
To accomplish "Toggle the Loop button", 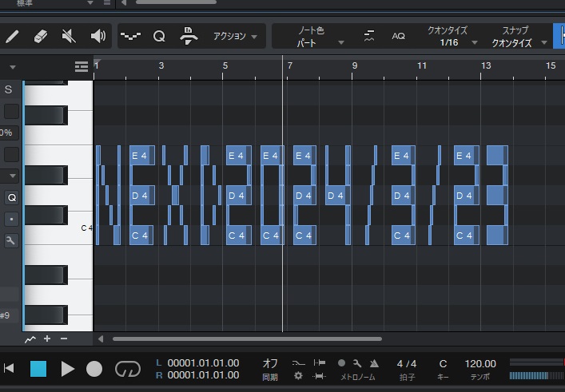I will click(128, 369).
